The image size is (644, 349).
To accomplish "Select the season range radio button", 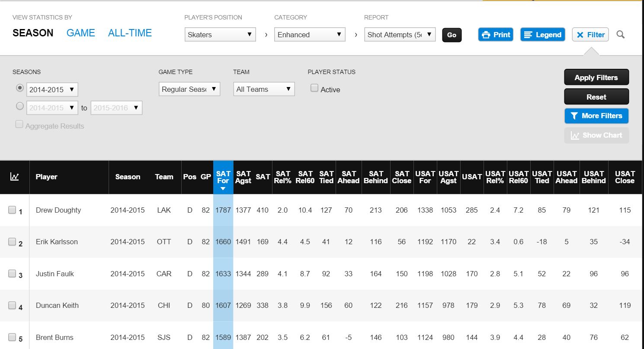I will pyautogui.click(x=19, y=106).
